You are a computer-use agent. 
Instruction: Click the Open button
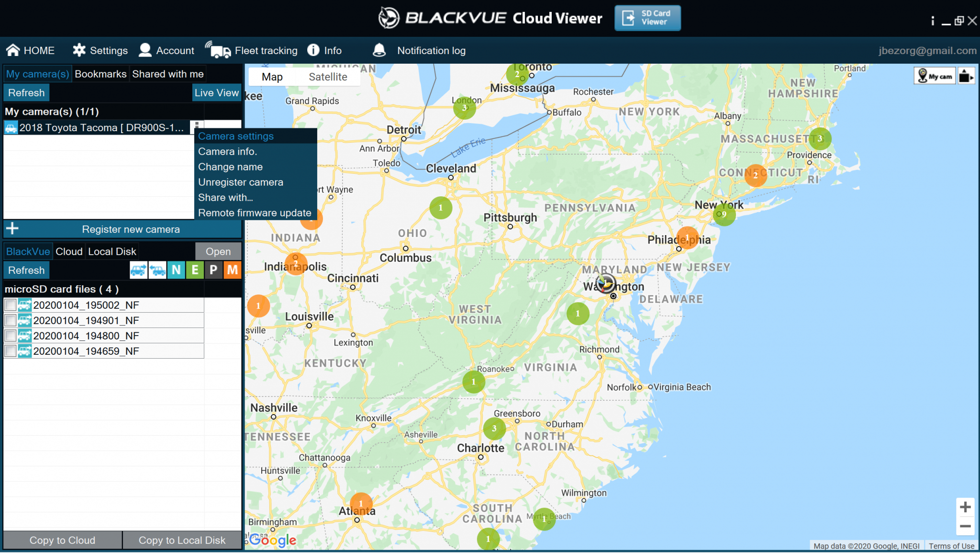coord(218,251)
